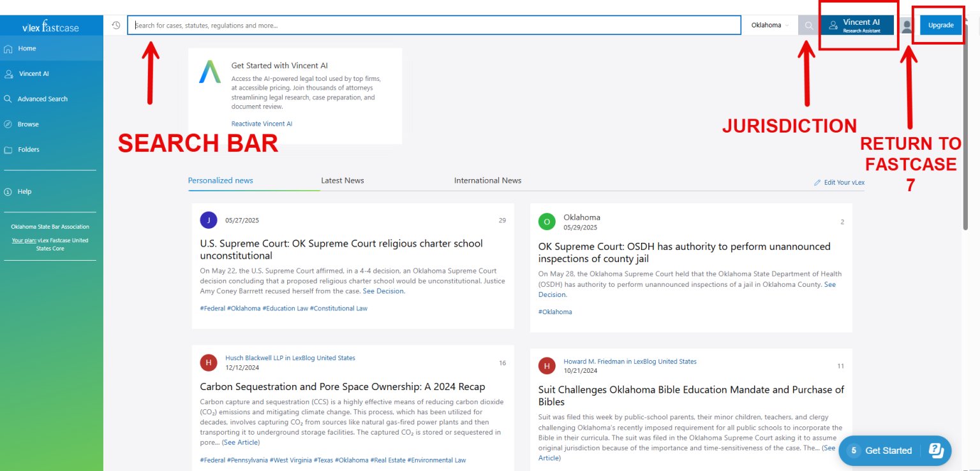Go to Home in sidebar
The image size is (980, 471).
pyautogui.click(x=51, y=48)
